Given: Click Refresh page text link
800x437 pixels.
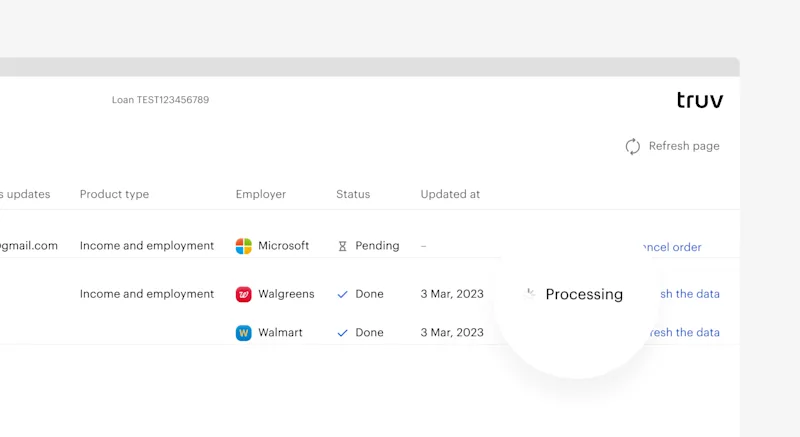Looking at the screenshot, I should tap(684, 146).
